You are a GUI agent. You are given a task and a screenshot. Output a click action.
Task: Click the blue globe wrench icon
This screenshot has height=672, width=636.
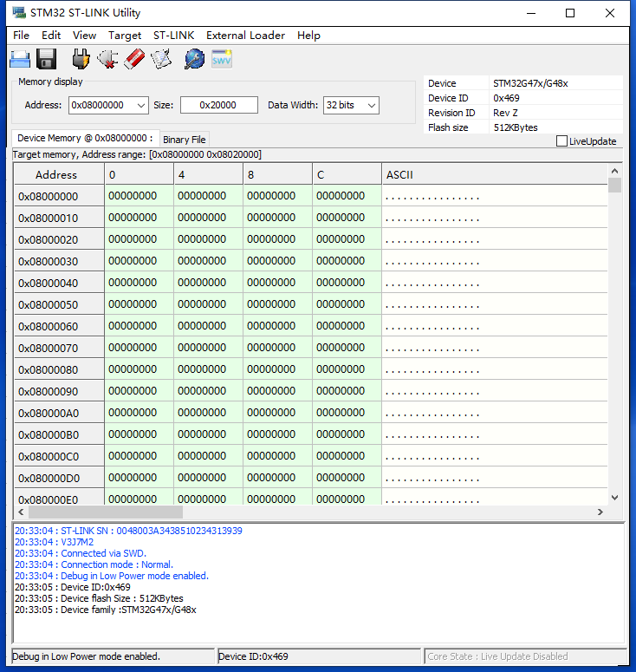coord(194,59)
